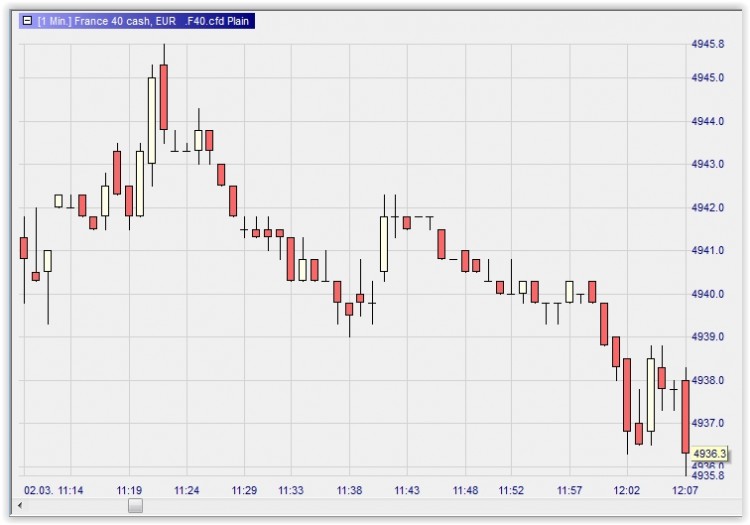
Task: Click the 4935.8 bottom price label
Action: tap(707, 475)
